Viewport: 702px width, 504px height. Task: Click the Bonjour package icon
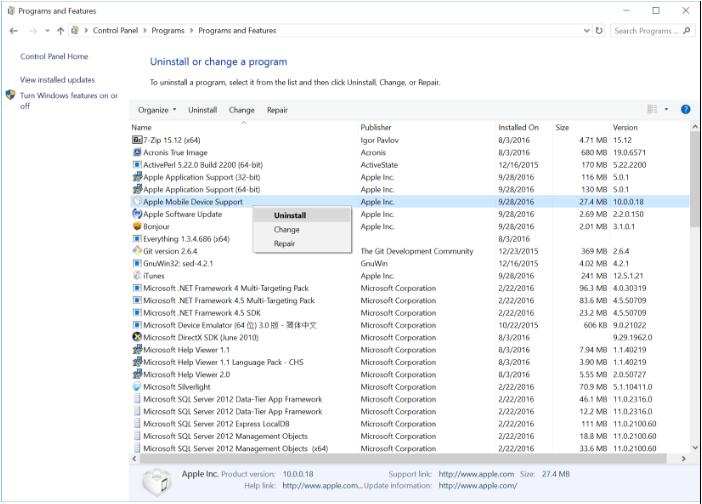[137, 226]
